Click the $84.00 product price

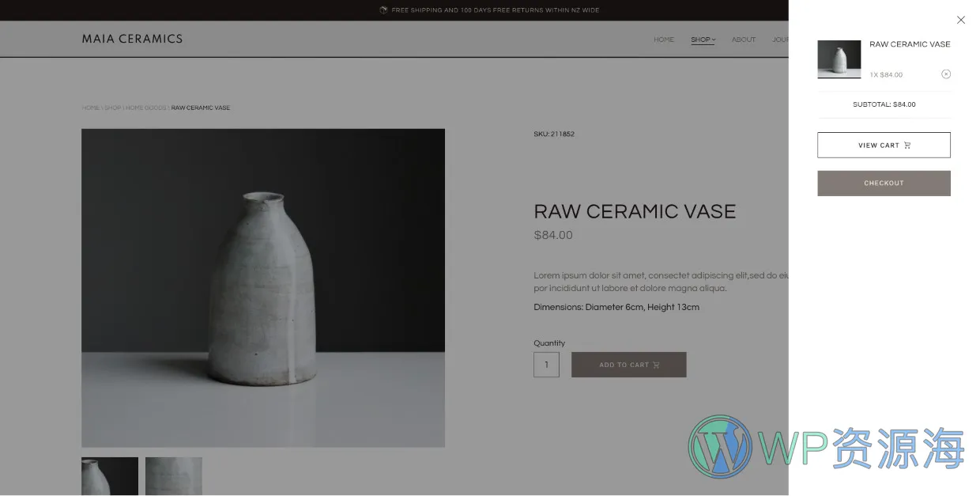point(553,235)
